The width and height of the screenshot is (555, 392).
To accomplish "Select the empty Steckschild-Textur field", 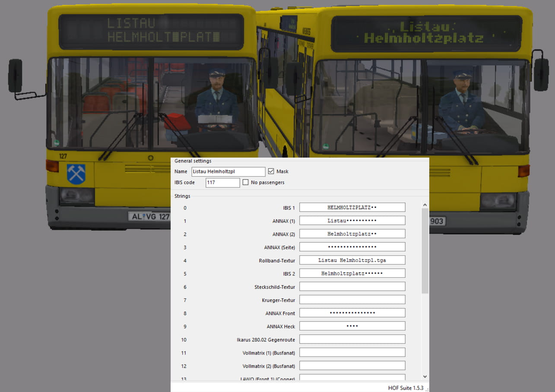I will (352, 287).
